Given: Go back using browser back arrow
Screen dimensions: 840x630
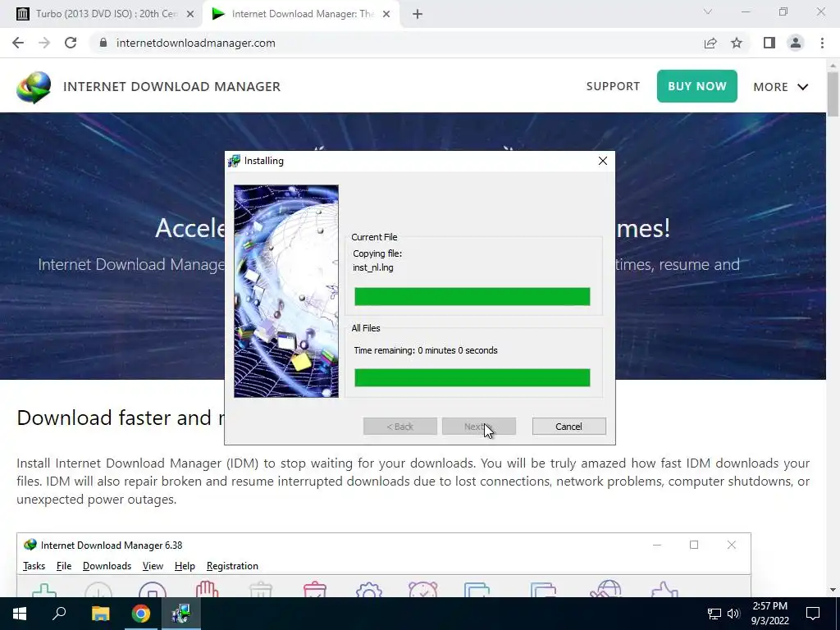Looking at the screenshot, I should coord(18,43).
